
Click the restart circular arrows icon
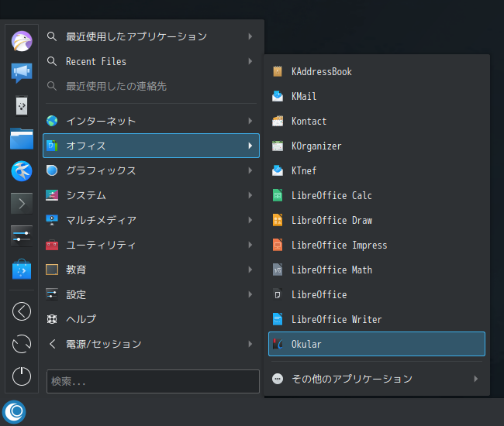[x=22, y=344]
